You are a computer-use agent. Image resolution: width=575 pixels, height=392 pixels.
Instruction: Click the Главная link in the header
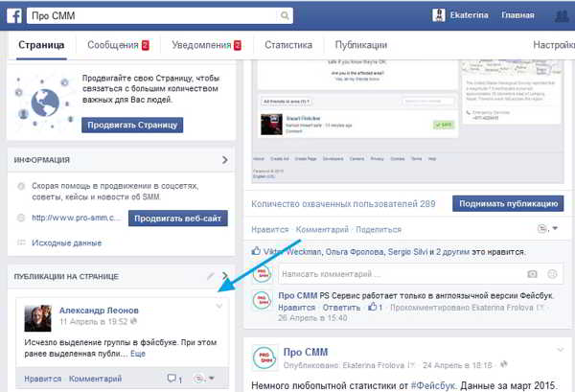[x=517, y=15]
